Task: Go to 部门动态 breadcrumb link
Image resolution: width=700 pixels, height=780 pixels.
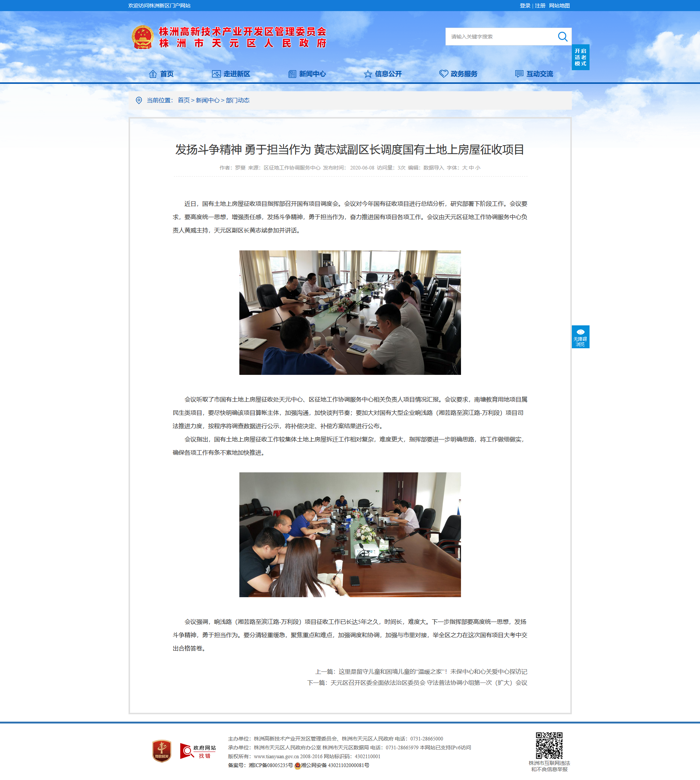Action: [x=238, y=100]
